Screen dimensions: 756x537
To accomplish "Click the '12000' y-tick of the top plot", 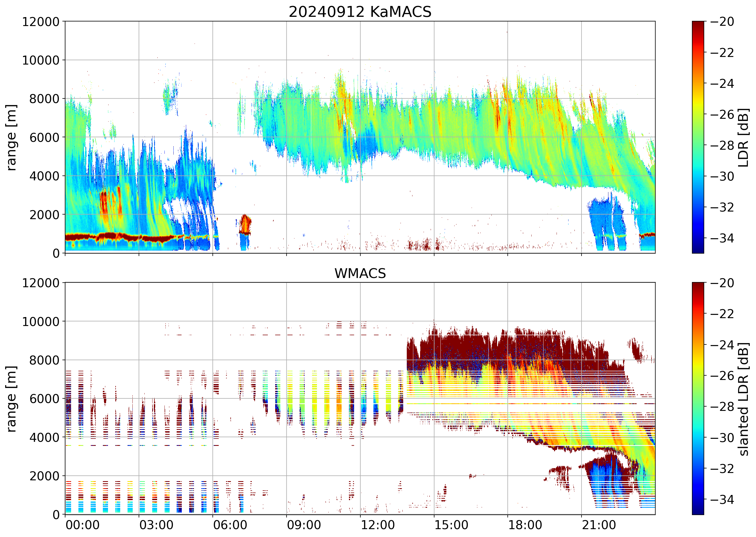I will 41,22.
